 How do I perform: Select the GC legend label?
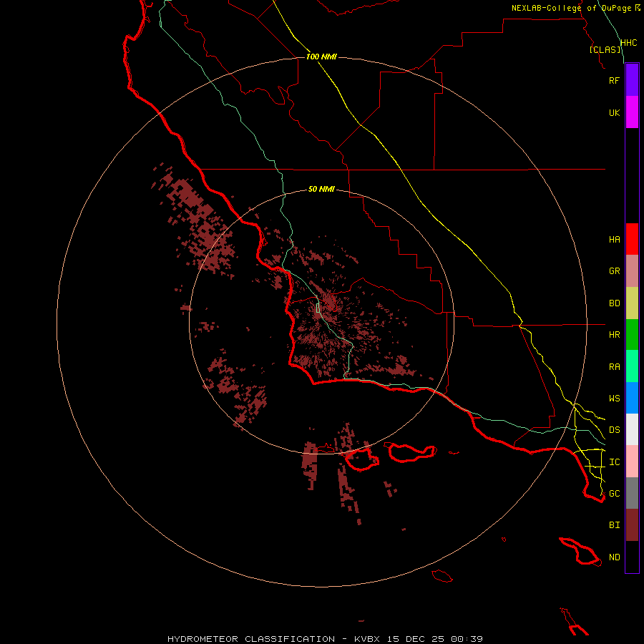[x=614, y=493]
